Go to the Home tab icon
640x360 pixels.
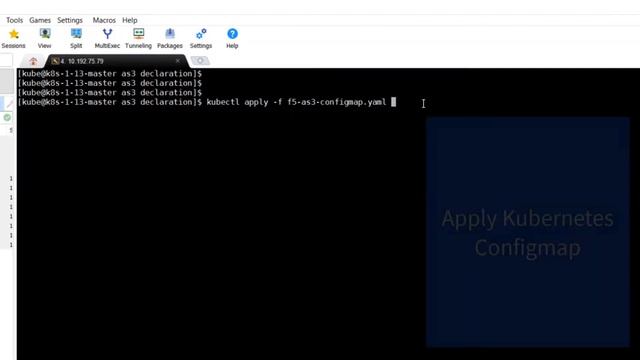(33, 61)
